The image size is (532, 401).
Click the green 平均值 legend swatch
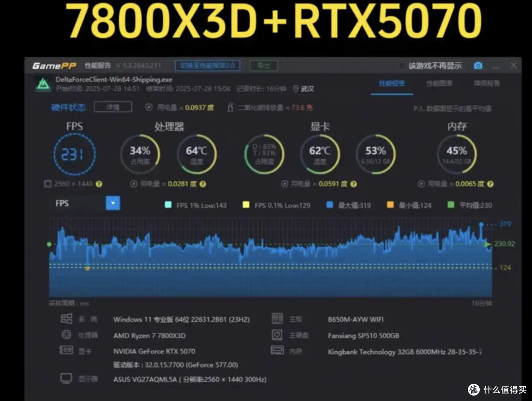coord(451,204)
